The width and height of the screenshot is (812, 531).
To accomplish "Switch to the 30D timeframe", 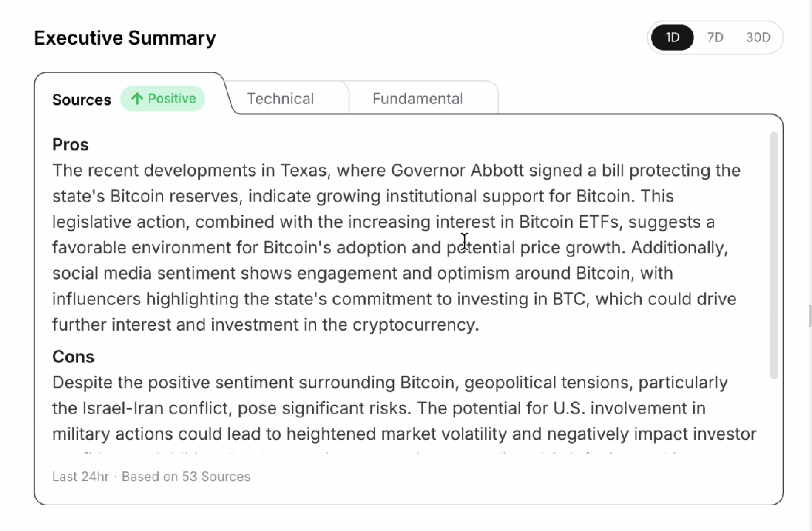I will click(x=758, y=37).
